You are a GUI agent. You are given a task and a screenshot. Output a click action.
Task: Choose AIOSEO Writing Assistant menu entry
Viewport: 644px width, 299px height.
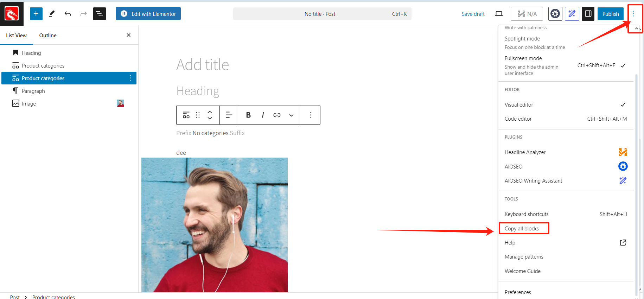click(x=566, y=181)
